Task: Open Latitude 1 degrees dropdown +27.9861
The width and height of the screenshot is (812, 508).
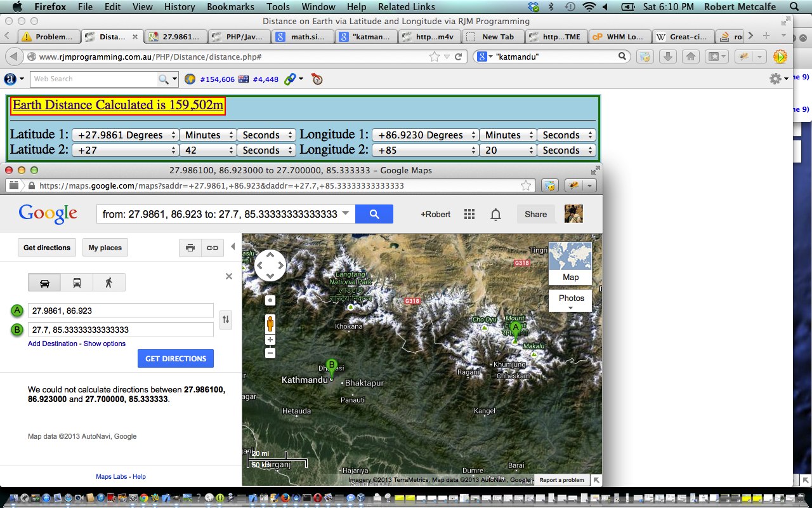Action: click(125, 135)
